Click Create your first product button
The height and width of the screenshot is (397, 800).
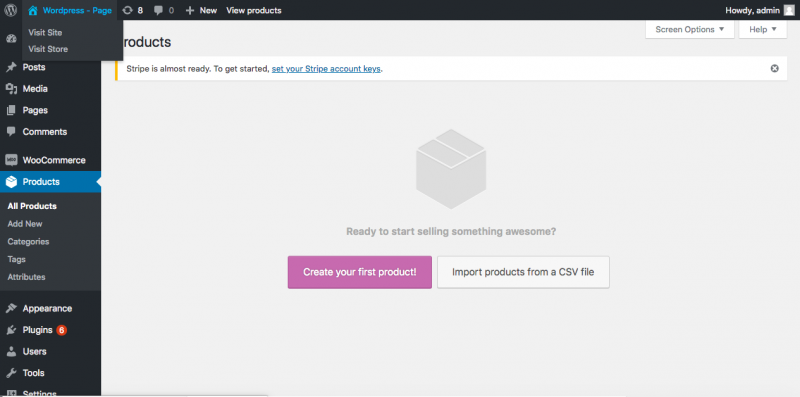(x=360, y=272)
